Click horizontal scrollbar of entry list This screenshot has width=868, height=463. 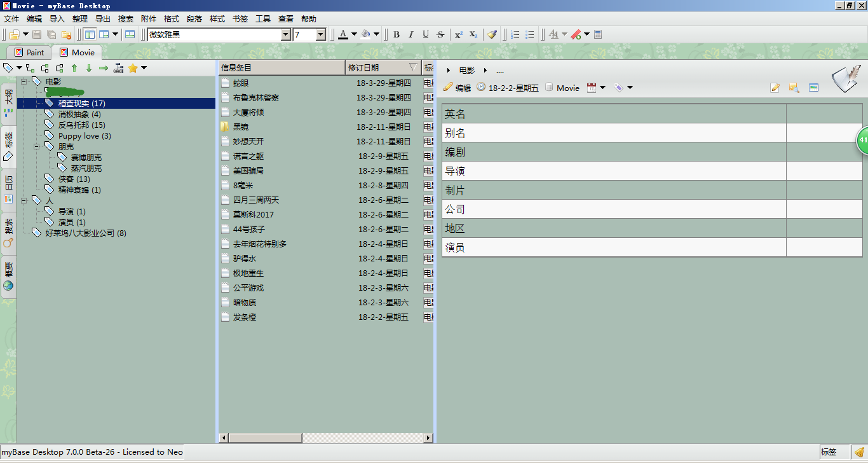[326, 438]
